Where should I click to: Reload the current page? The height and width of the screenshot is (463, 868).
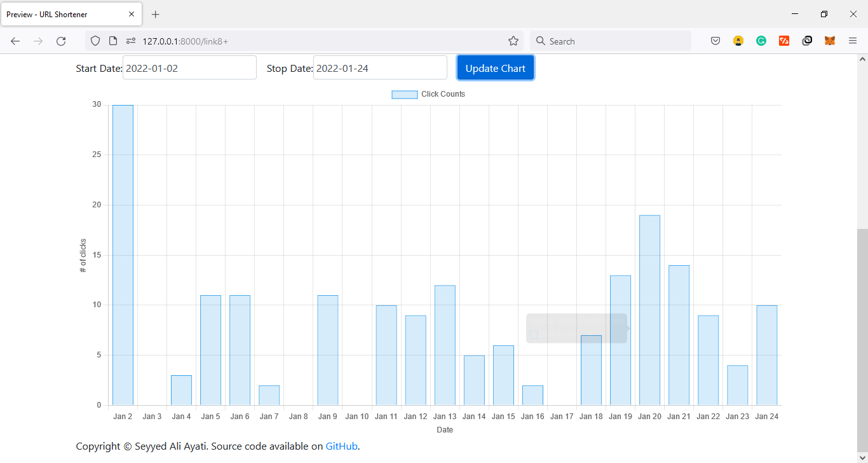point(61,41)
